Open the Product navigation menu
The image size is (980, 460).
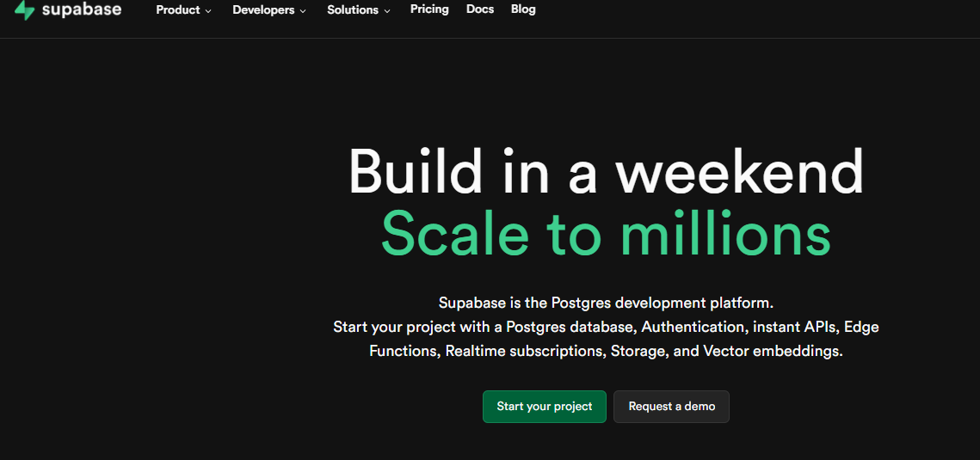click(178, 10)
